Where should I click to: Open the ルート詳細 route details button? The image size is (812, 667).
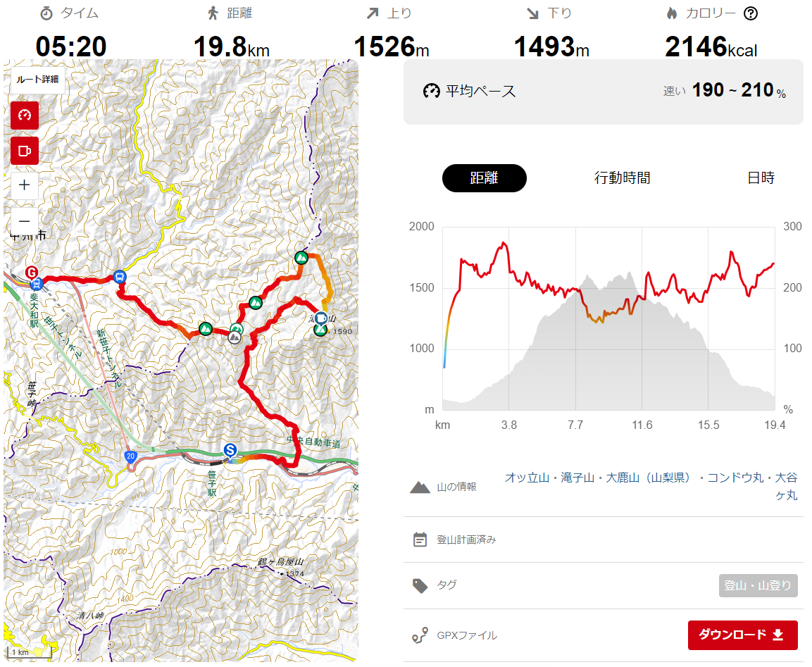tap(38, 80)
